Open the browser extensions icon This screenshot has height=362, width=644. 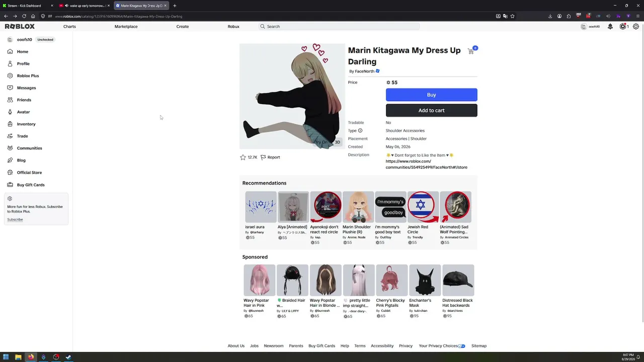pos(569,16)
